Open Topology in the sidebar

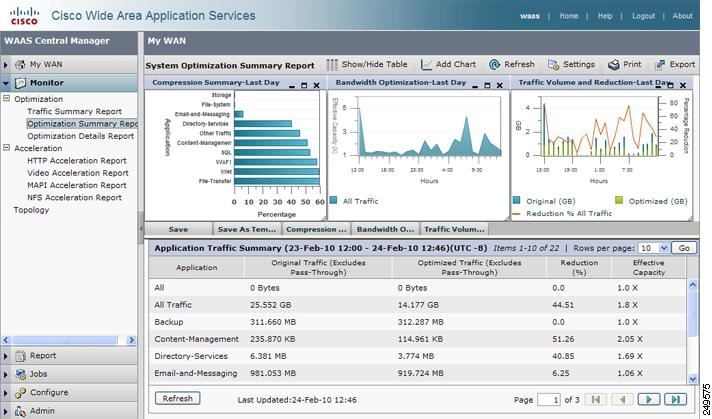coord(31,210)
